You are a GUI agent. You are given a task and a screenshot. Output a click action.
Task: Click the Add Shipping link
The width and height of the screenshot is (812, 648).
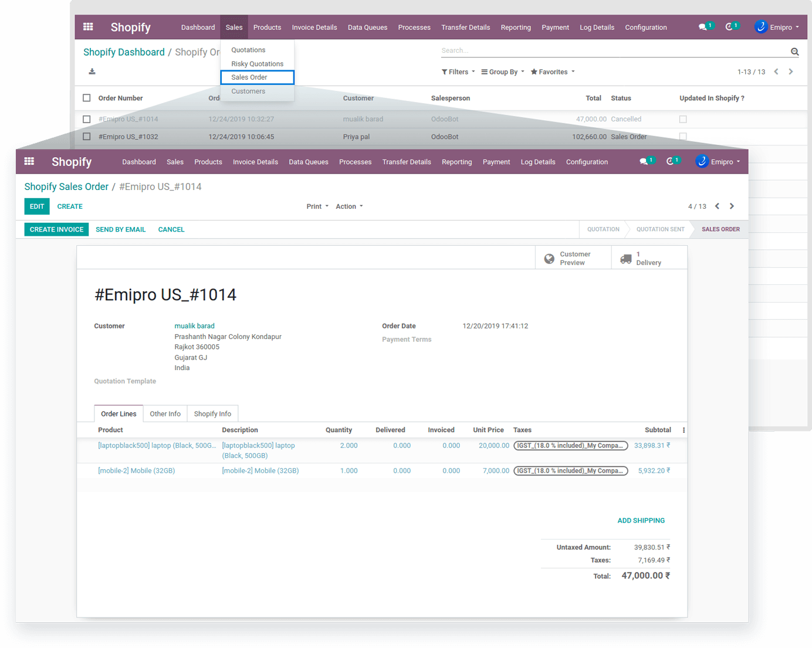(x=641, y=521)
